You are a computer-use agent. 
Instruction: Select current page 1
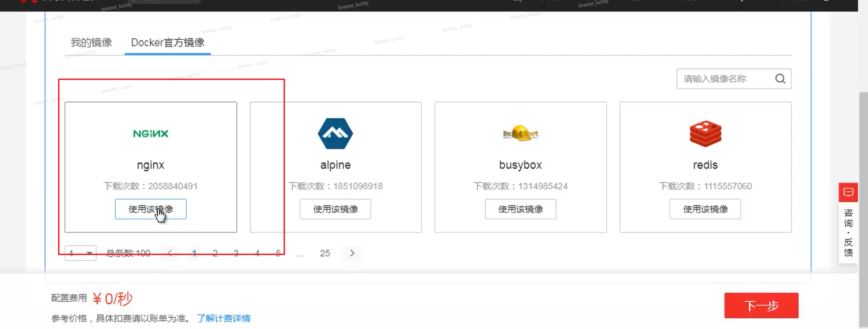pos(194,253)
